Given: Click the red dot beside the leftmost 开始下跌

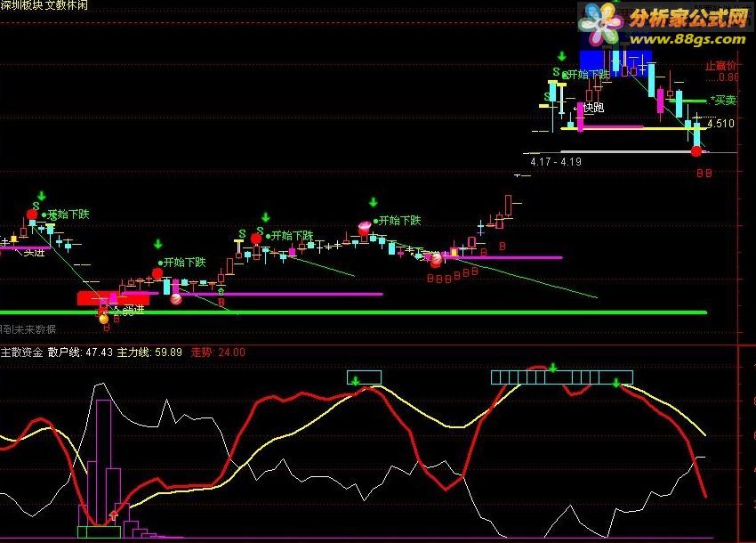Looking at the screenshot, I should point(32,215).
